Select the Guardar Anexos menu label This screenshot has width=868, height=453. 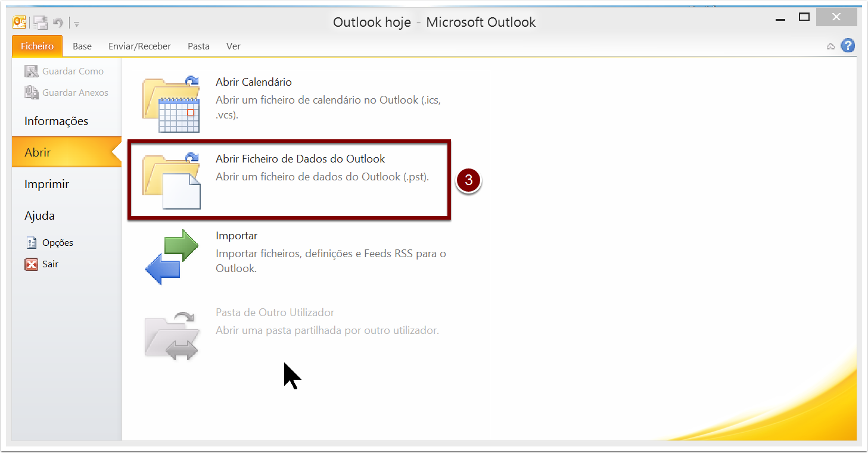(x=75, y=93)
